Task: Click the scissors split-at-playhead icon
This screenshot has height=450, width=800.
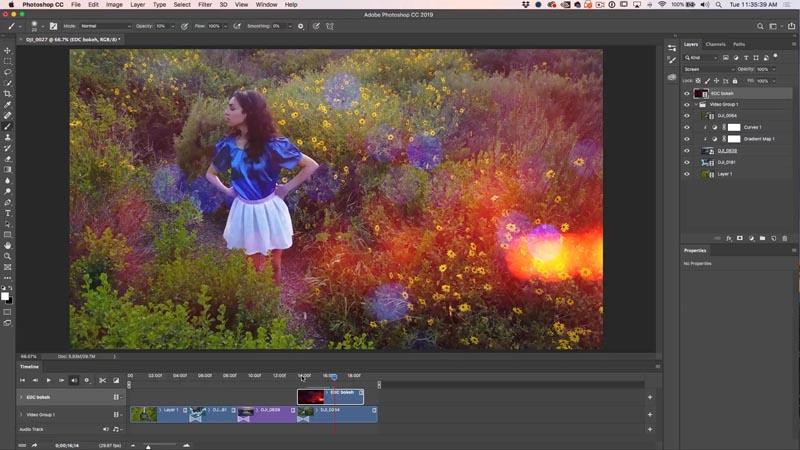Action: [x=103, y=380]
